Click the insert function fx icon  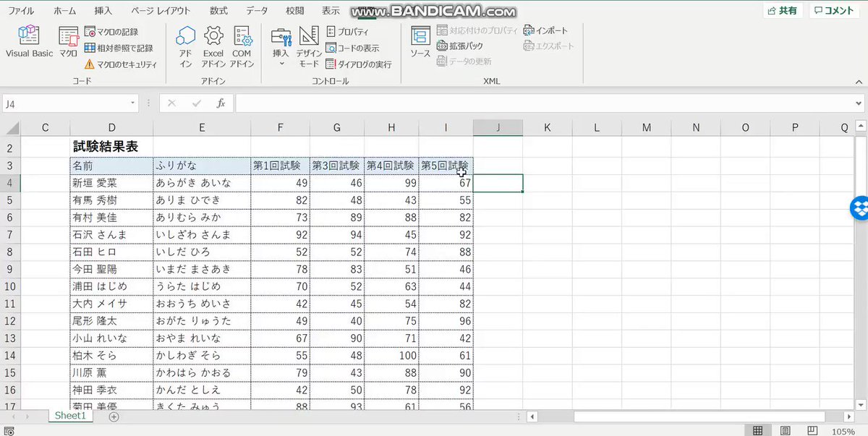tap(221, 103)
